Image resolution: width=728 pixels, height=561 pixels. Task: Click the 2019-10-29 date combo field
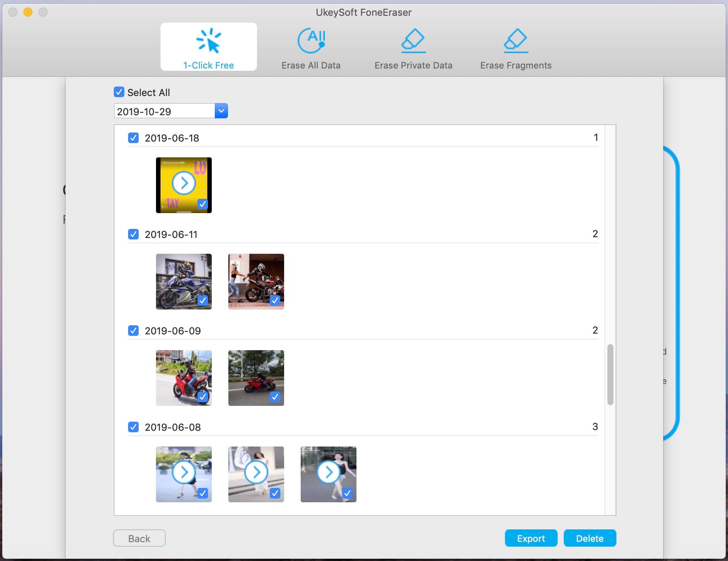click(164, 111)
